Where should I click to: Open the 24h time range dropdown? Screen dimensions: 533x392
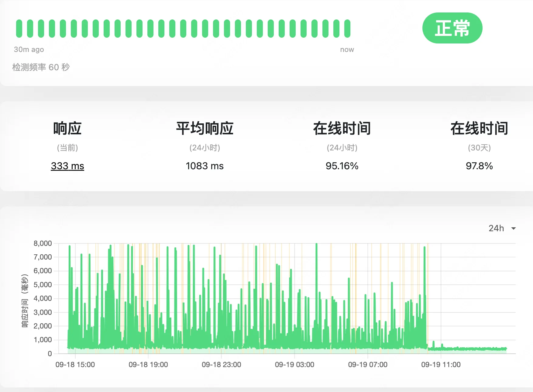point(502,228)
